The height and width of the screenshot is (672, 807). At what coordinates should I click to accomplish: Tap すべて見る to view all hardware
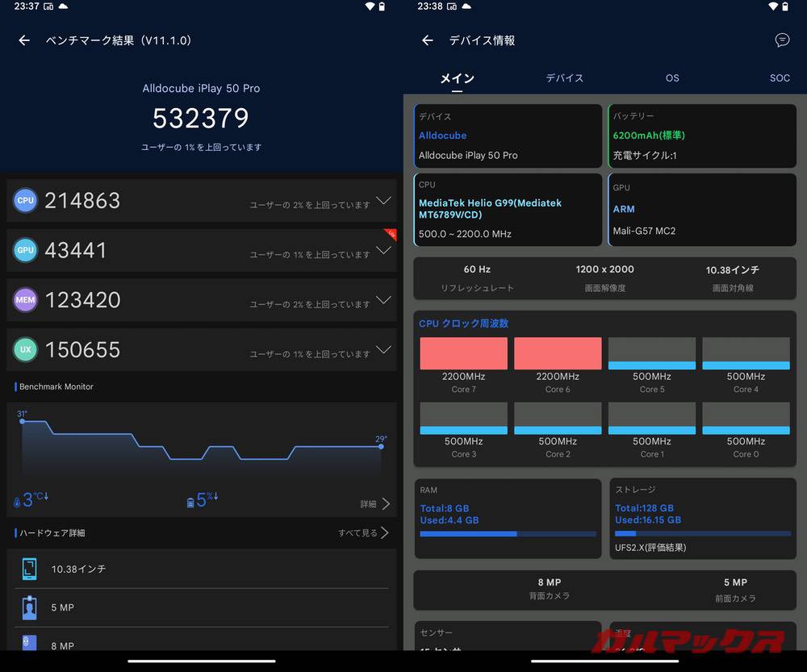click(363, 533)
